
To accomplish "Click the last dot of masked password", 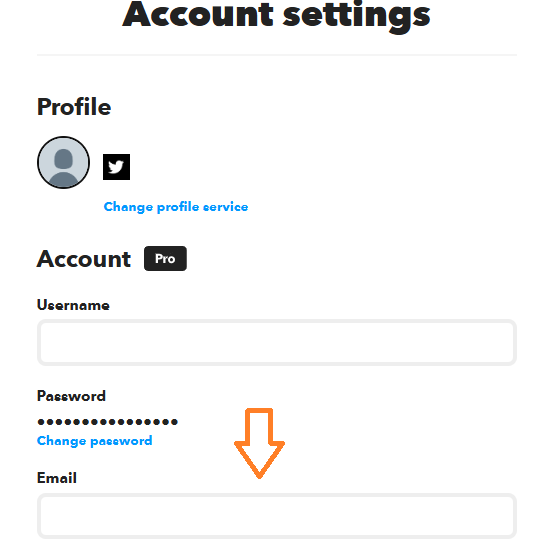I will click(x=174, y=422).
